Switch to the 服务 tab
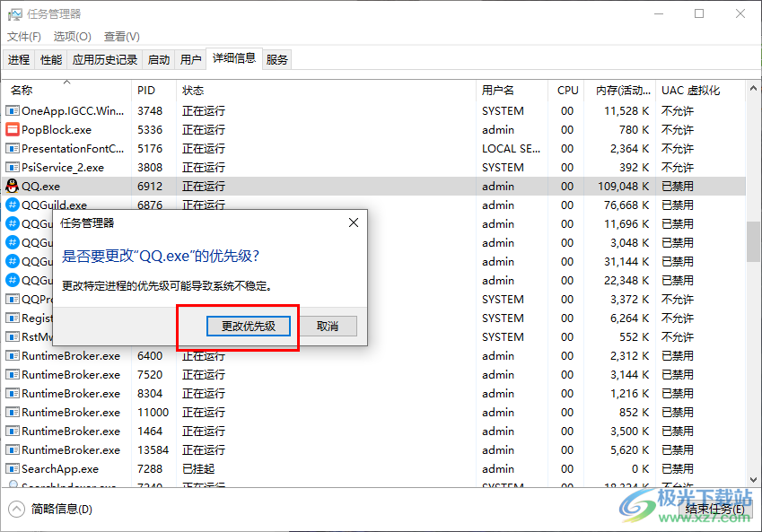The image size is (762, 532). [x=277, y=60]
